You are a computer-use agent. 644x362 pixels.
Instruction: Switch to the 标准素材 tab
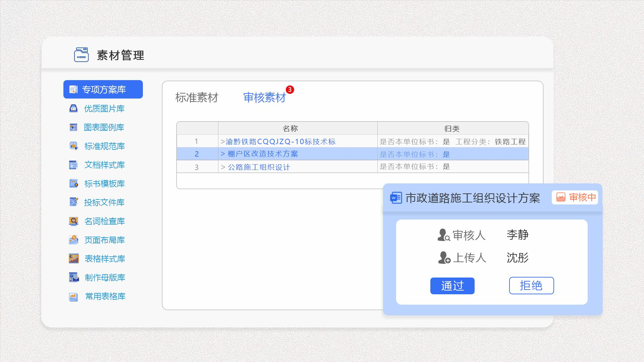197,98
